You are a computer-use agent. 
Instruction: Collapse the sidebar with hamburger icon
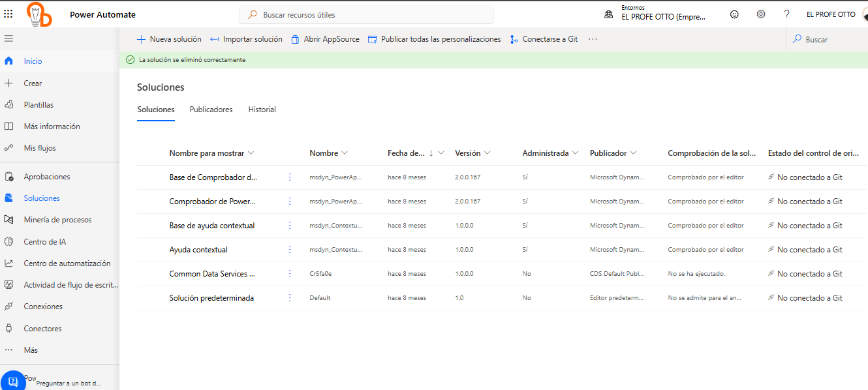tap(8, 38)
